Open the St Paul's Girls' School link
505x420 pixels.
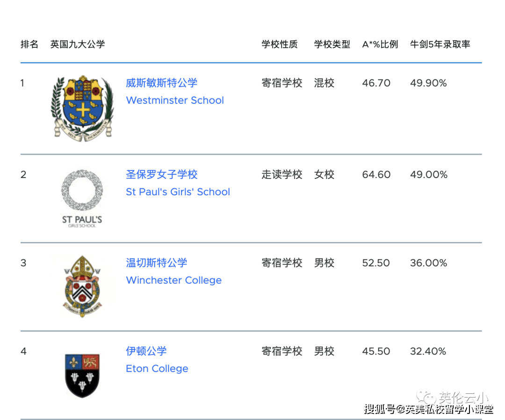(x=178, y=192)
